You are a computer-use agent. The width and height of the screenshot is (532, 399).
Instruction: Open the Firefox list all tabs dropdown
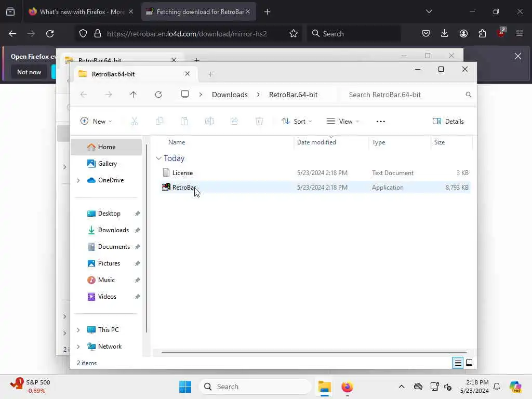tap(429, 11)
